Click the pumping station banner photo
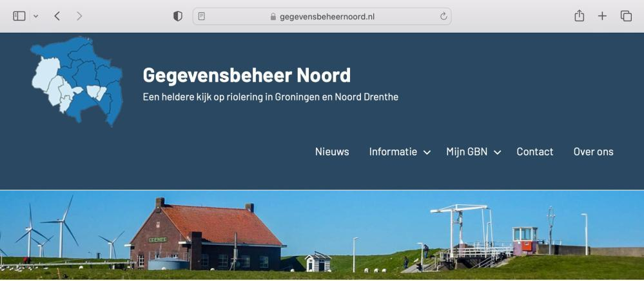 pyautogui.click(x=322, y=235)
